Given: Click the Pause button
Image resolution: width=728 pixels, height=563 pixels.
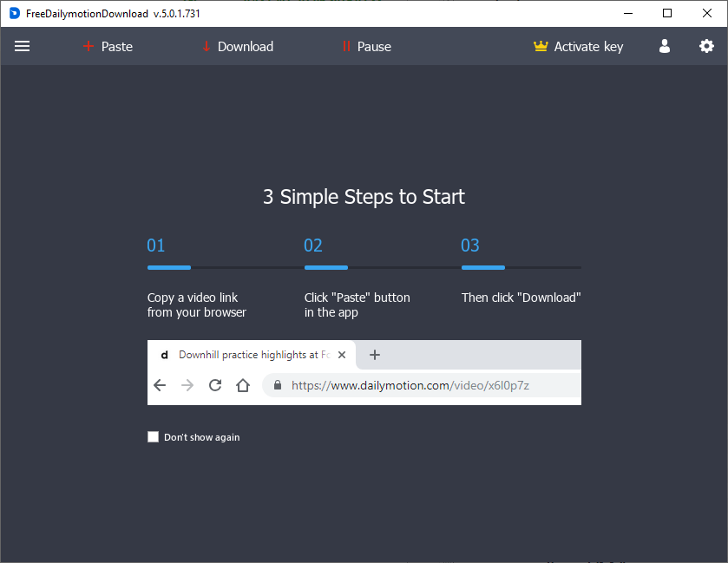Looking at the screenshot, I should click(367, 47).
